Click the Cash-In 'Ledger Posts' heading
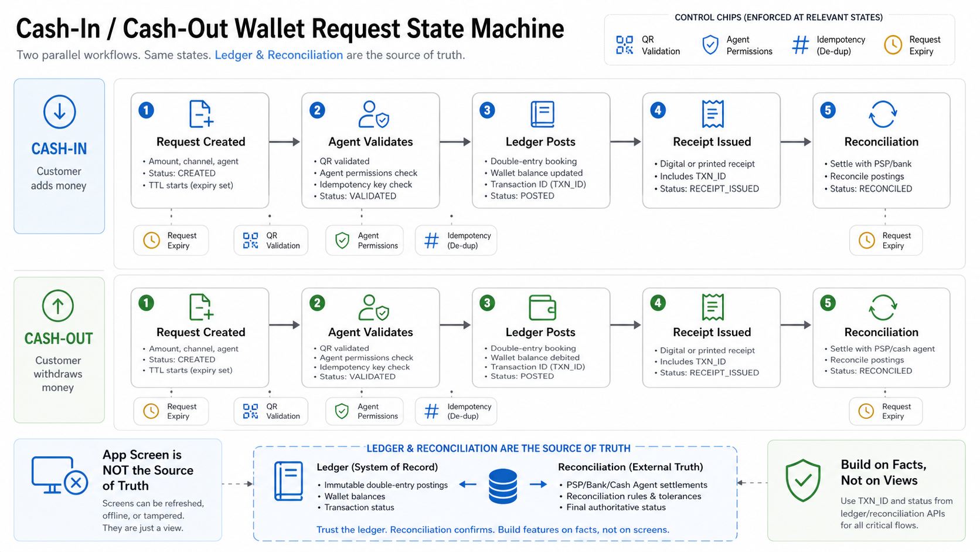The image size is (980, 552). tap(540, 142)
